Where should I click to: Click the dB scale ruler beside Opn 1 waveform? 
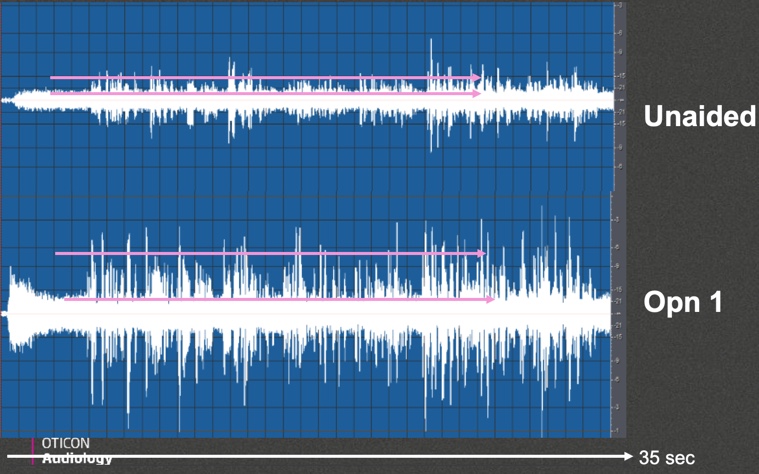click(x=619, y=315)
